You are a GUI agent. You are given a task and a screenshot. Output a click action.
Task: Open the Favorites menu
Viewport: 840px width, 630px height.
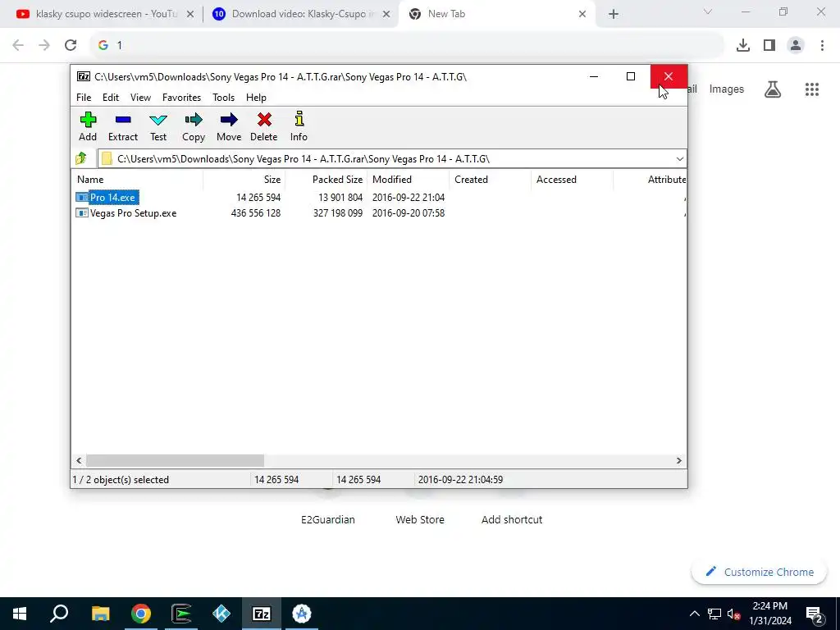point(181,98)
